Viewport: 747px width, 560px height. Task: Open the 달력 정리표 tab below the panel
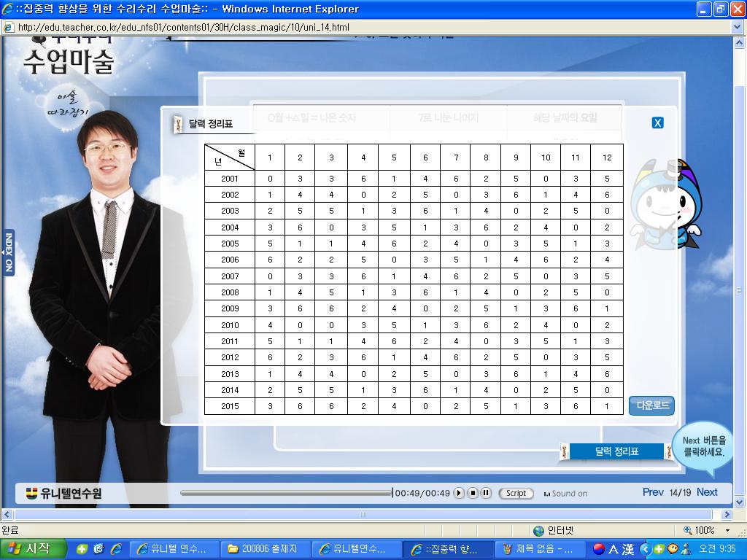(x=616, y=451)
